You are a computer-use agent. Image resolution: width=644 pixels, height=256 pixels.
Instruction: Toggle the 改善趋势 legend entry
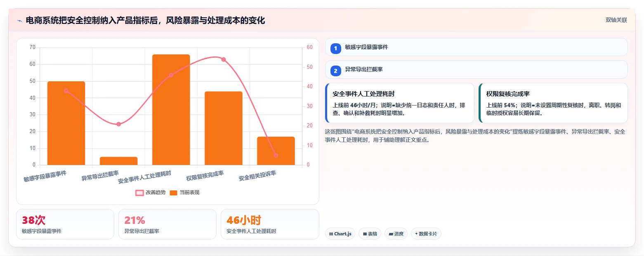(x=151, y=193)
